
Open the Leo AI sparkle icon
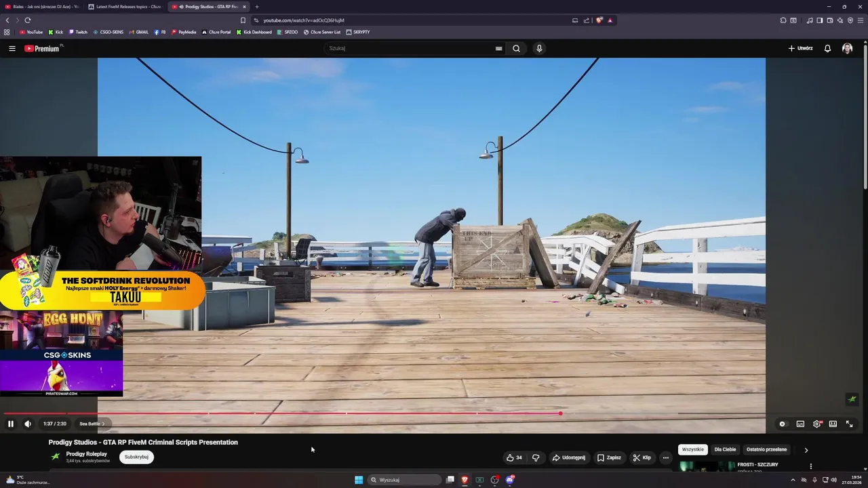coord(840,20)
